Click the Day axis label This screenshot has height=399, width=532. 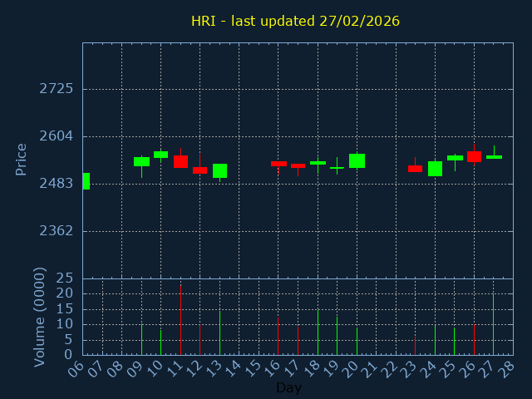pyautogui.click(x=288, y=387)
